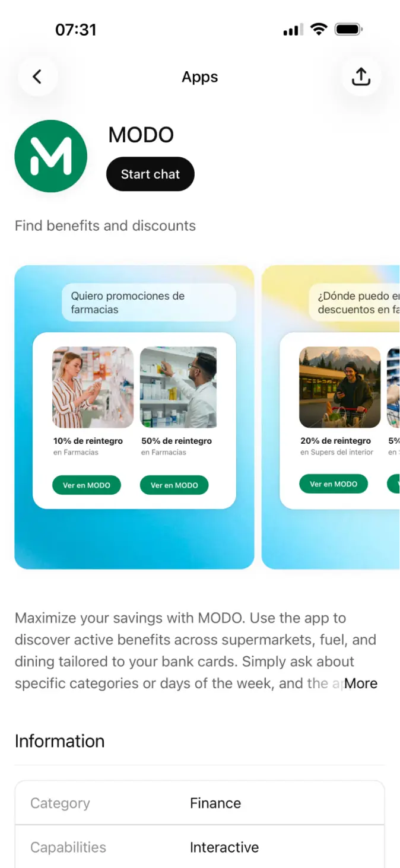Start chat with MODO
Screen dimensions: 400x868
pos(150,174)
